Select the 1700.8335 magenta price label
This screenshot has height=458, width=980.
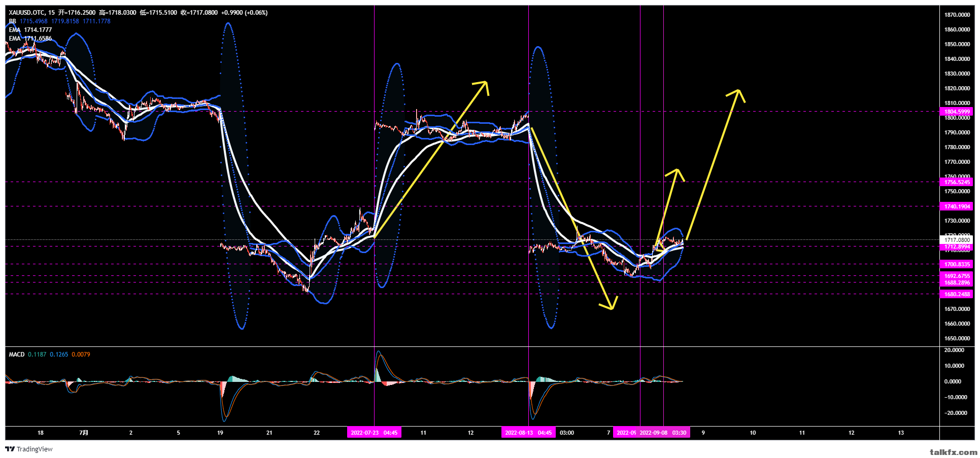957,264
